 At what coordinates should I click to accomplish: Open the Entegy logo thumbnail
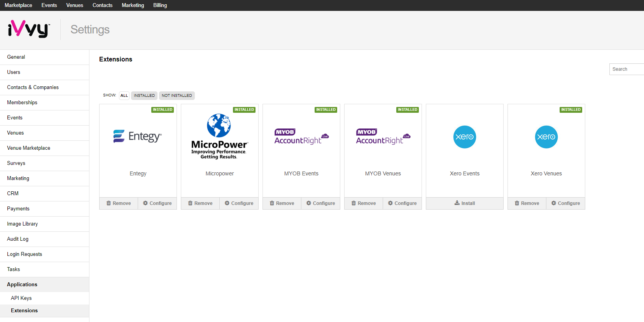(x=137, y=136)
